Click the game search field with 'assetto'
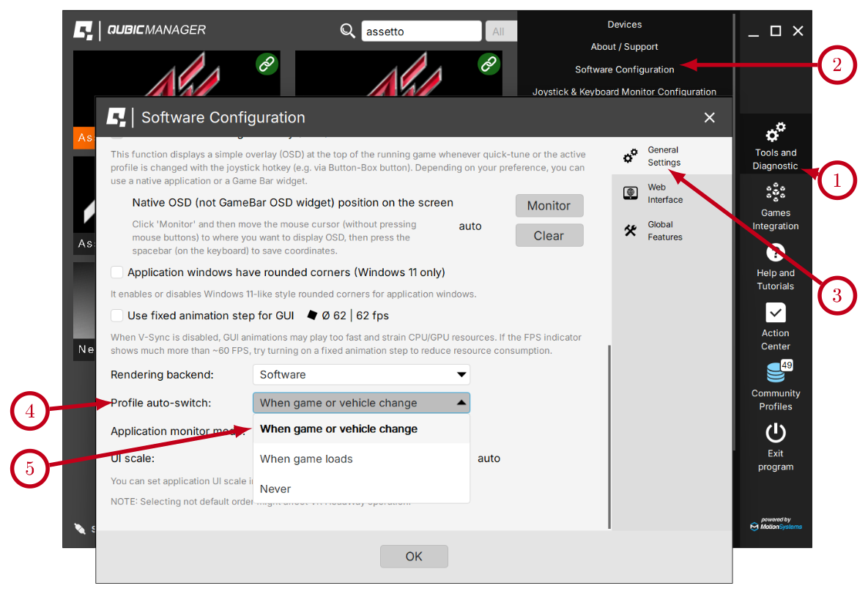 (420, 31)
